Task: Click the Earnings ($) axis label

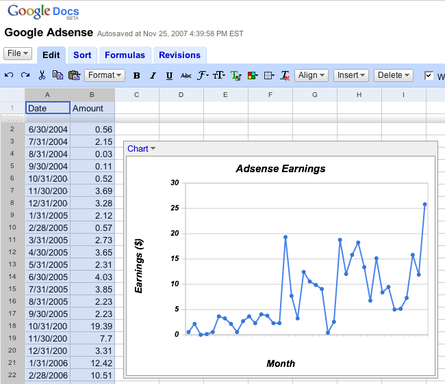Action: [139, 266]
